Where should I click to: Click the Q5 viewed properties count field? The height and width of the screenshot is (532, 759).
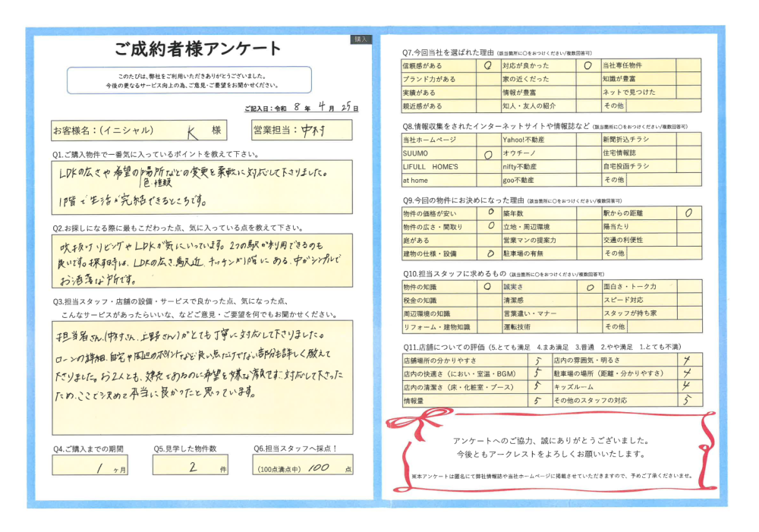[191, 465]
